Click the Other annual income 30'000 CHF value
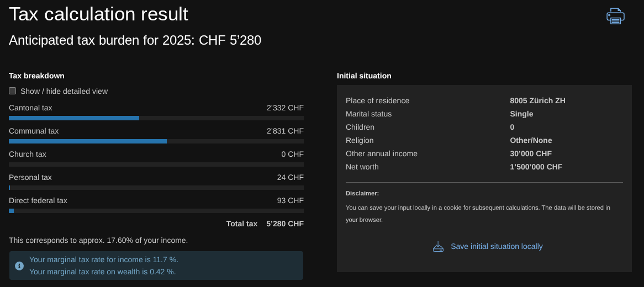 [x=530, y=153]
